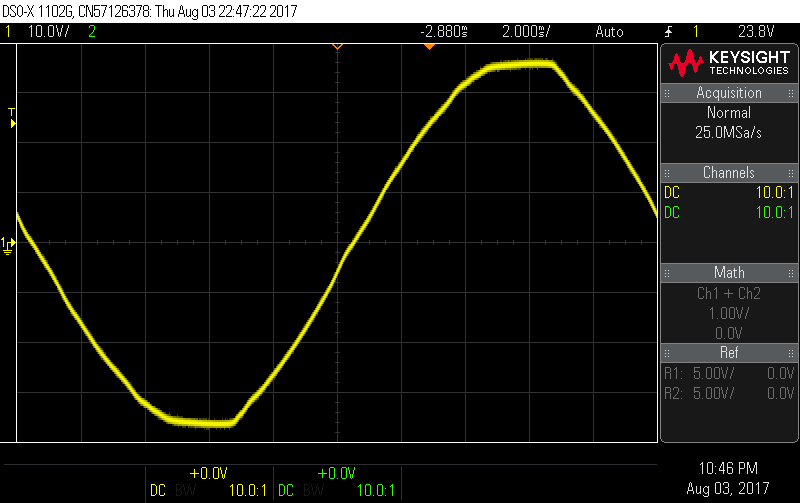Image resolution: width=800 pixels, height=503 pixels.
Task: Open the Ref panel header
Action: pyautogui.click(x=729, y=353)
